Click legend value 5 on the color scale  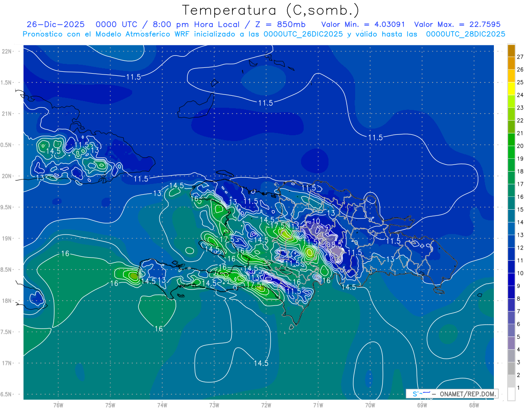coord(519,337)
